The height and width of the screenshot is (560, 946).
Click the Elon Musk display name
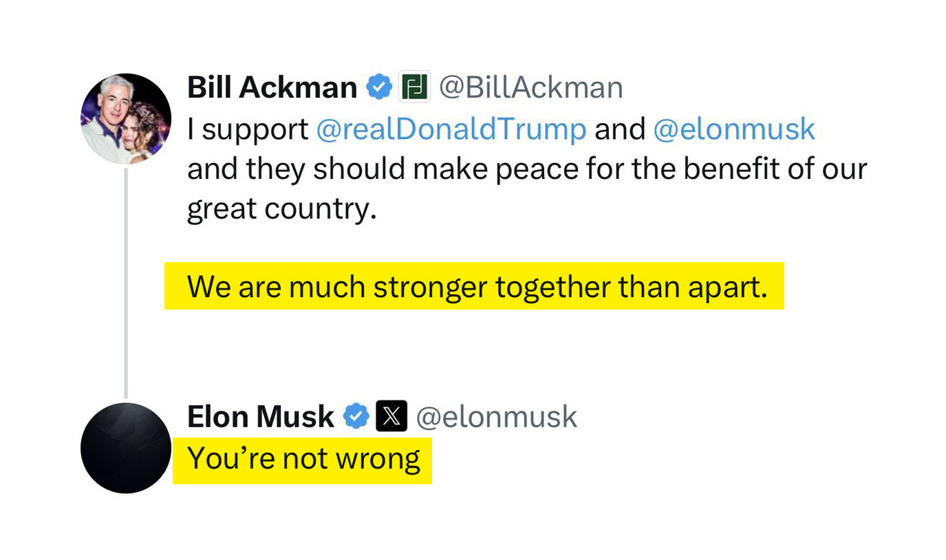[260, 417]
